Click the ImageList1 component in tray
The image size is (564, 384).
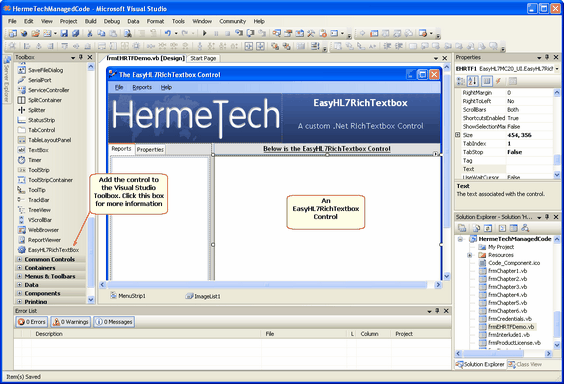click(203, 296)
